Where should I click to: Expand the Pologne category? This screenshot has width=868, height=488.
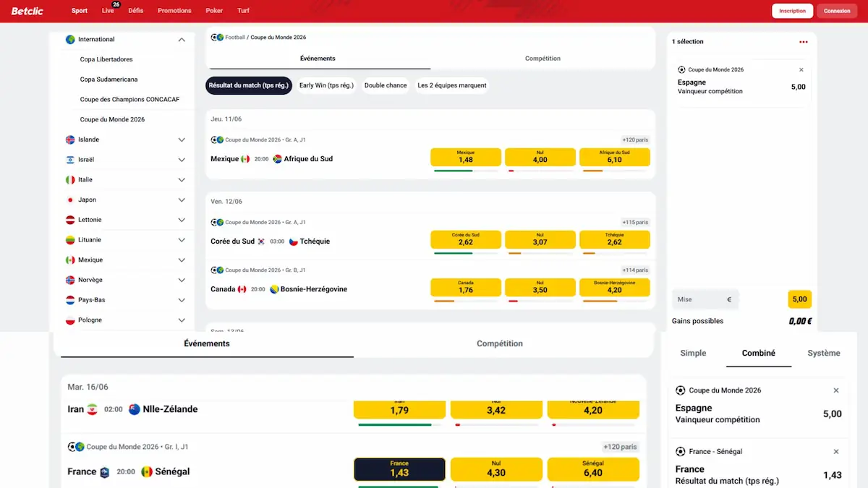(181, 320)
